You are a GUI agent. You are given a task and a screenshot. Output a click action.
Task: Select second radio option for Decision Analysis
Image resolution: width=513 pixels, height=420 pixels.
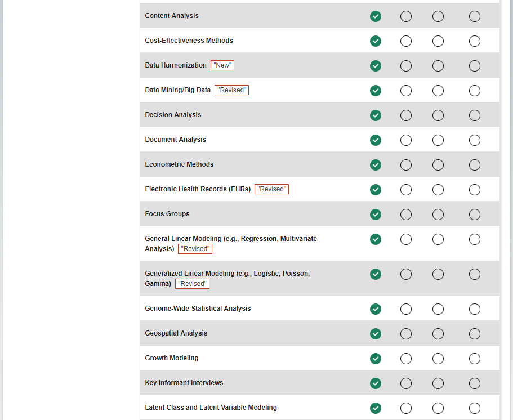406,115
